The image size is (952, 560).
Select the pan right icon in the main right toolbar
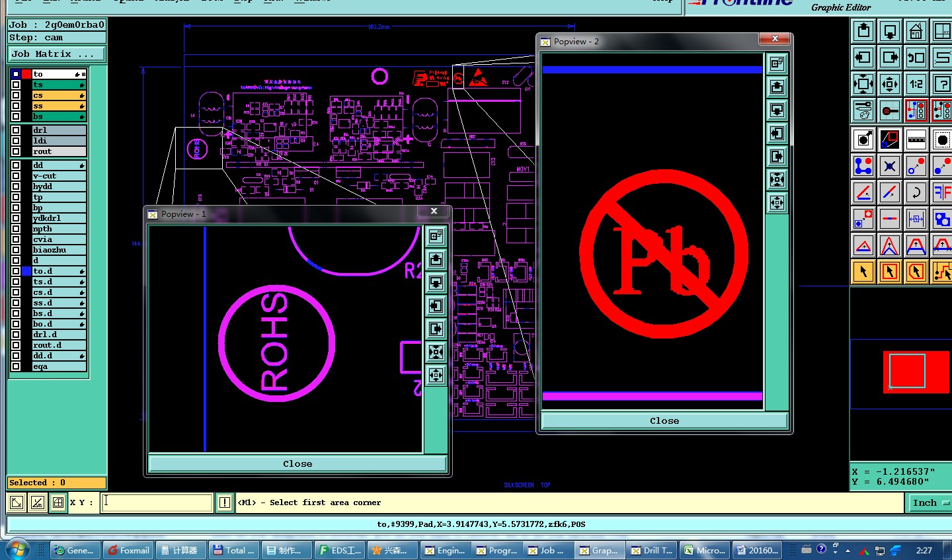click(890, 58)
